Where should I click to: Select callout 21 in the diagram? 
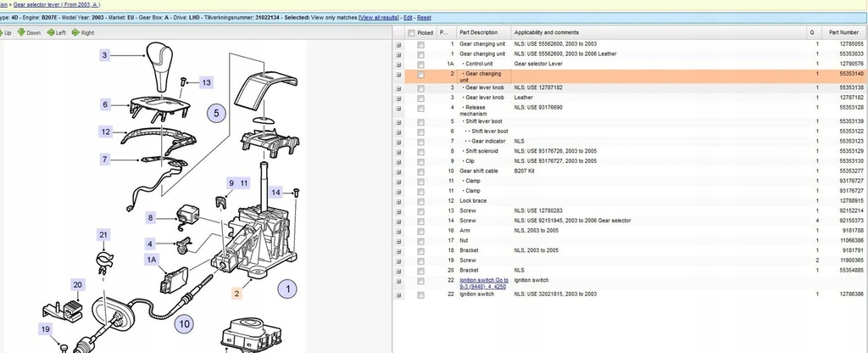point(103,235)
